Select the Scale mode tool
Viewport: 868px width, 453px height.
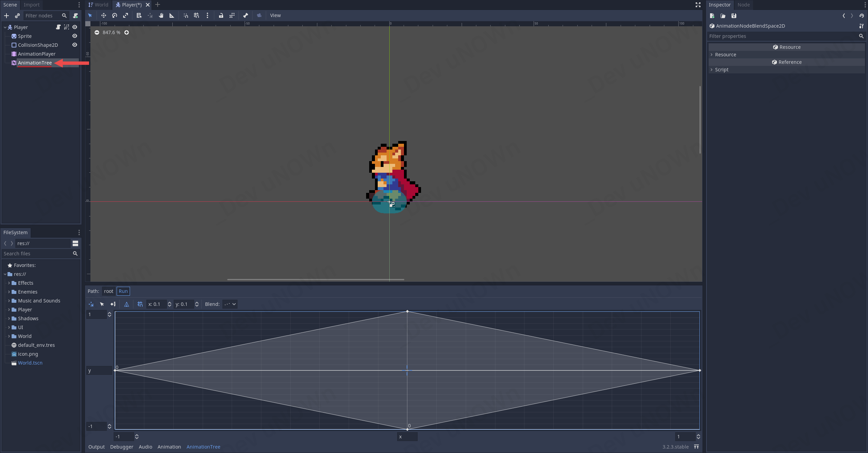pyautogui.click(x=126, y=15)
